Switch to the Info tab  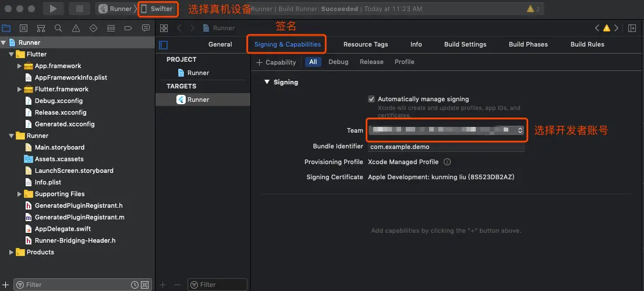coord(416,44)
